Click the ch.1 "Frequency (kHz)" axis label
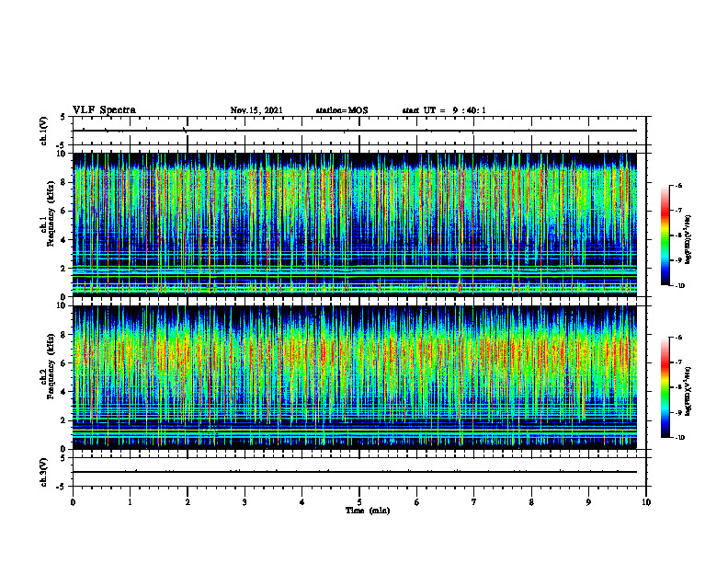 50,214
